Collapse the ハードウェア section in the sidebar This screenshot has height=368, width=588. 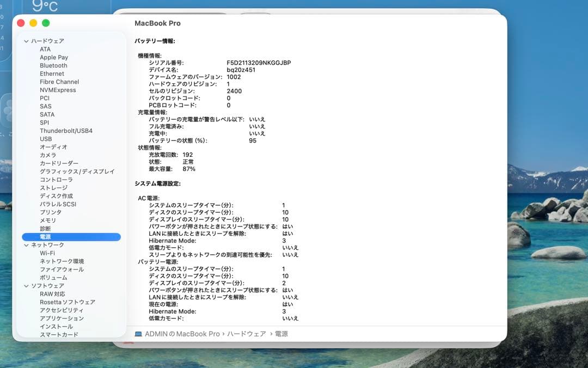point(25,41)
